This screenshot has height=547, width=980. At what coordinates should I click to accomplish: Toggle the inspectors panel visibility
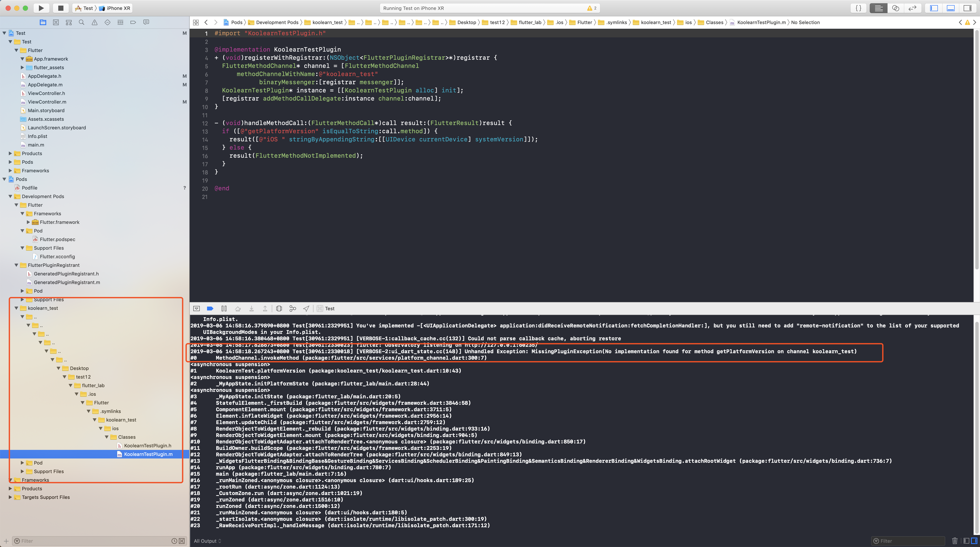(968, 8)
